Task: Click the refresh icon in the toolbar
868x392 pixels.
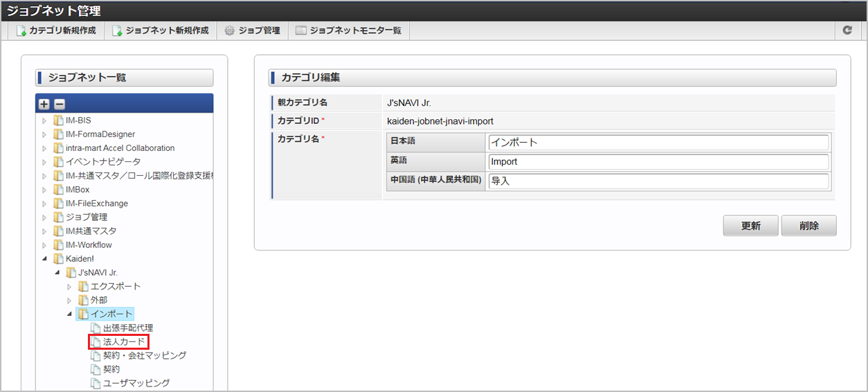Action: [847, 30]
